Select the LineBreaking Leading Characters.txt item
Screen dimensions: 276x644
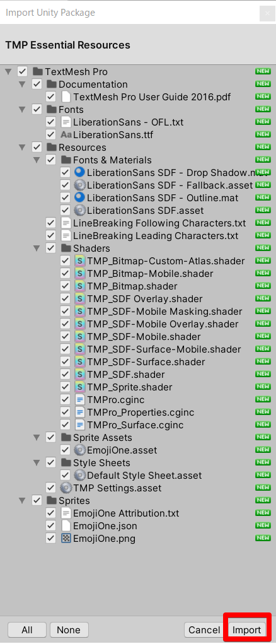156,236
